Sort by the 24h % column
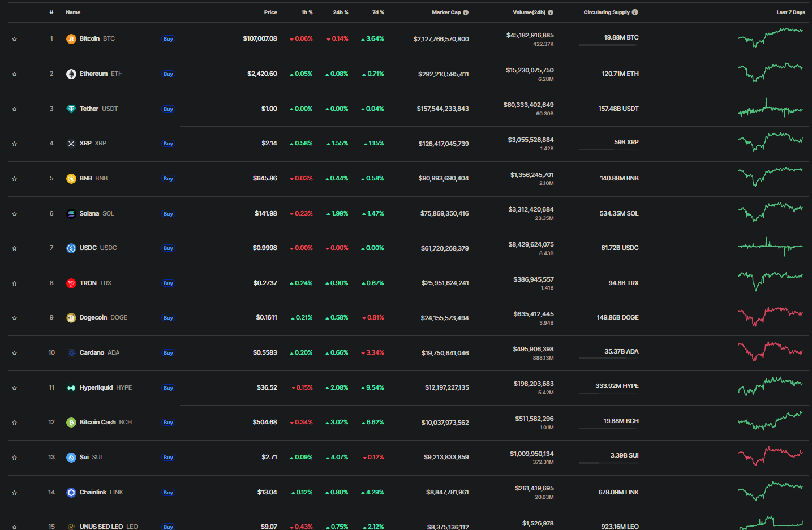The image size is (812, 530). click(x=341, y=12)
